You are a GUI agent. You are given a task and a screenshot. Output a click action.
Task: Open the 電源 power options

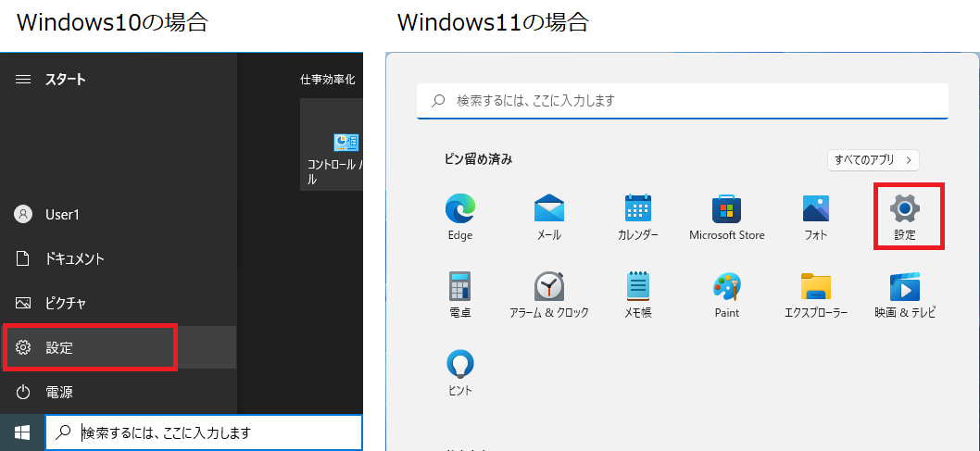click(119, 393)
